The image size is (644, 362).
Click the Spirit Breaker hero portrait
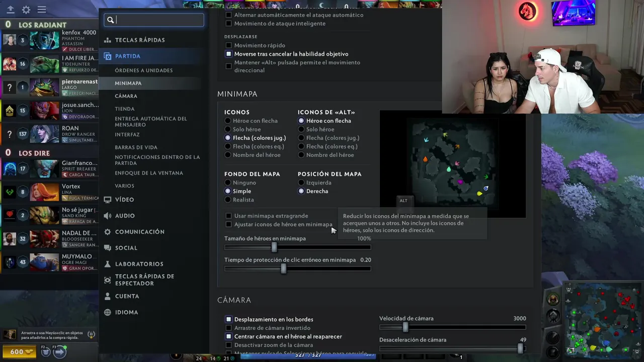(x=44, y=168)
